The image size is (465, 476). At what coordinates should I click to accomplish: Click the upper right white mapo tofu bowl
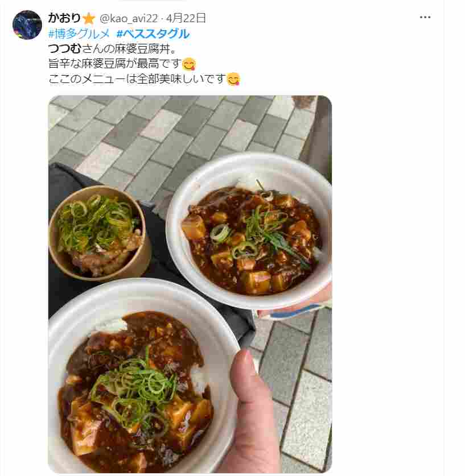pos(249,231)
